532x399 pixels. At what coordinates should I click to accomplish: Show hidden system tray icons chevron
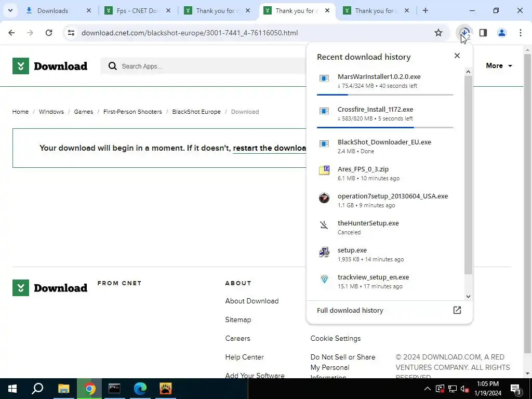[428, 389]
